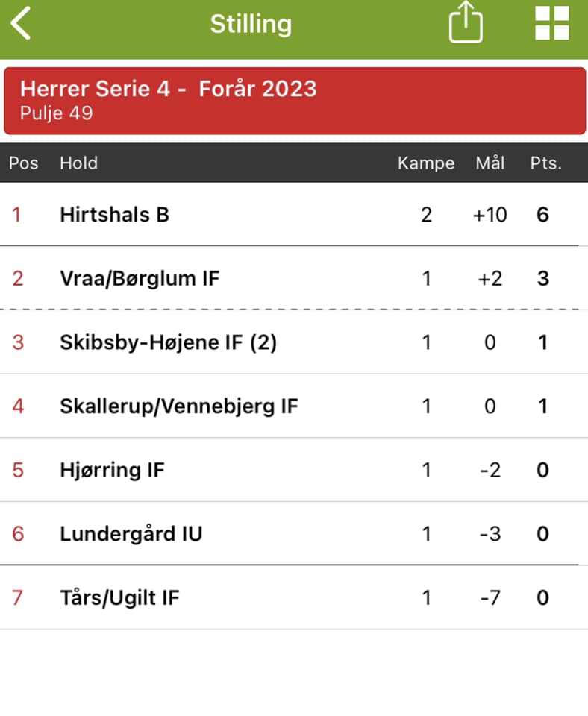Select Skibsby-Højene IF (2) team
Screen dimensions: 588x716
168,342
